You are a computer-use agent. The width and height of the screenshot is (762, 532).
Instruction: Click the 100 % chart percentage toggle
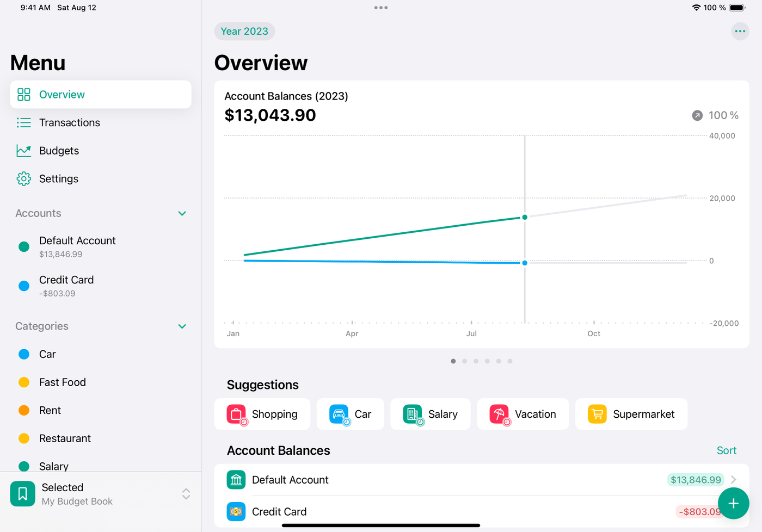715,115
